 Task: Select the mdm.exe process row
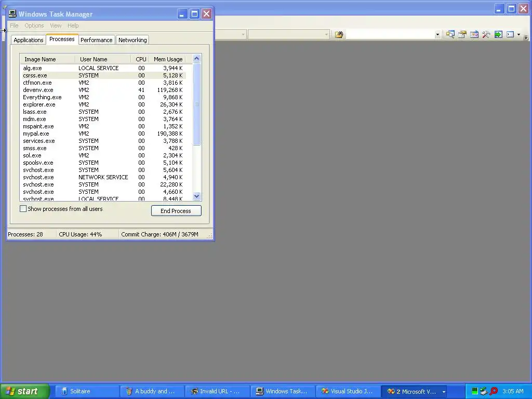(x=103, y=119)
